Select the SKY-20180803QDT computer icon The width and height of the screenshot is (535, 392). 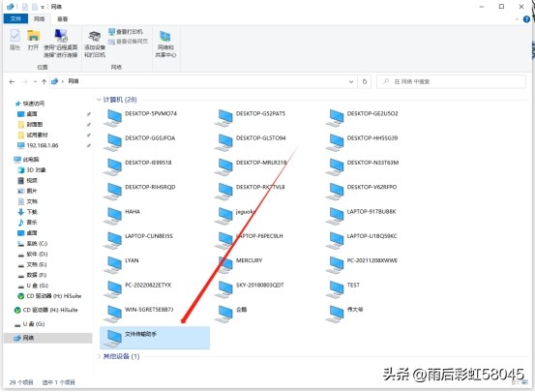point(224,290)
